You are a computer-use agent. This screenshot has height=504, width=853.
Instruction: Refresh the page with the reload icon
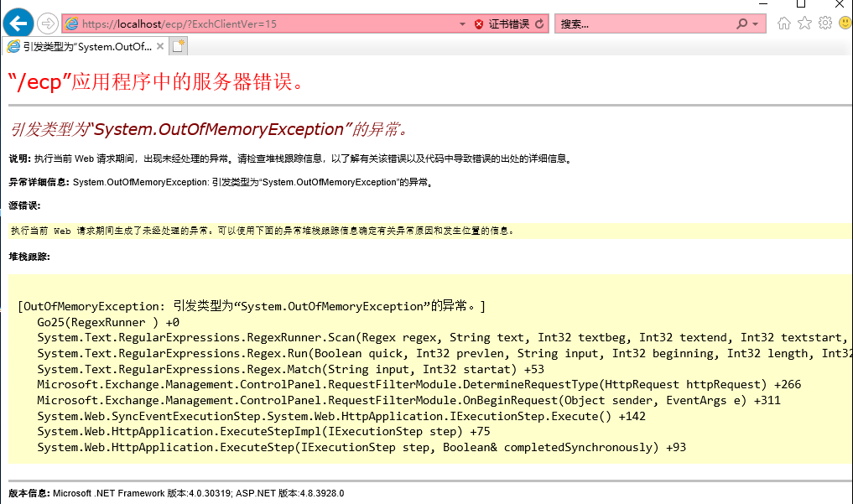[539, 24]
